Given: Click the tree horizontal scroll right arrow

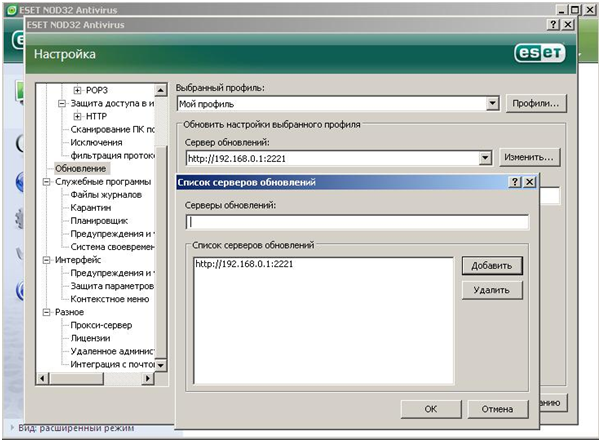Looking at the screenshot, I should point(148,378).
